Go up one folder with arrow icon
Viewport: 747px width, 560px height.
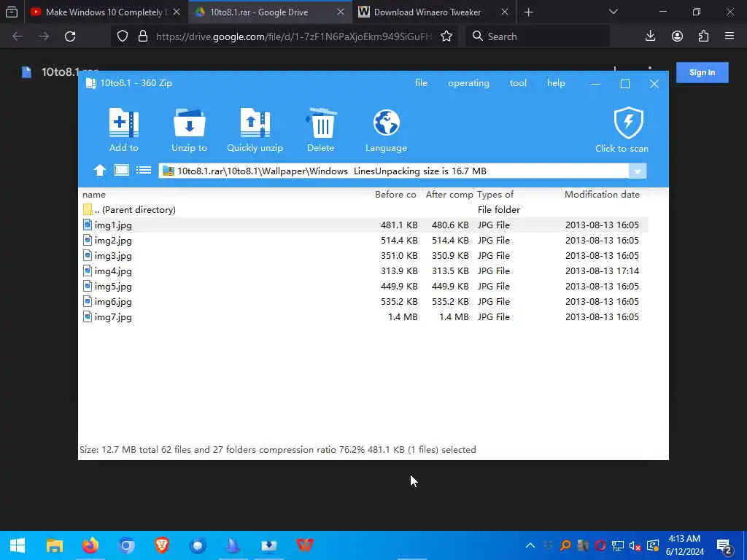(99, 170)
